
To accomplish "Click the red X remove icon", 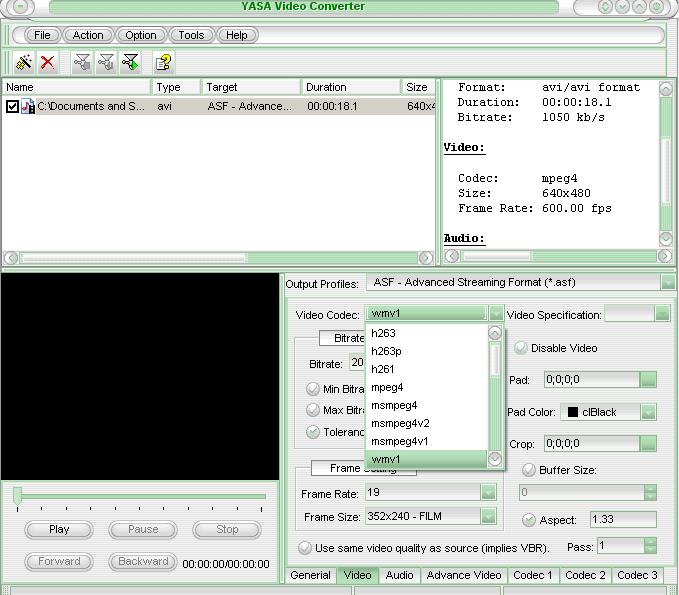I will pos(47,63).
